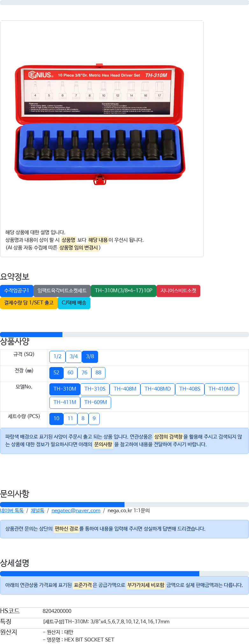This screenshot has width=249, height=644.
Task: Choose the 3/4 drive size option
Action: coord(74,357)
